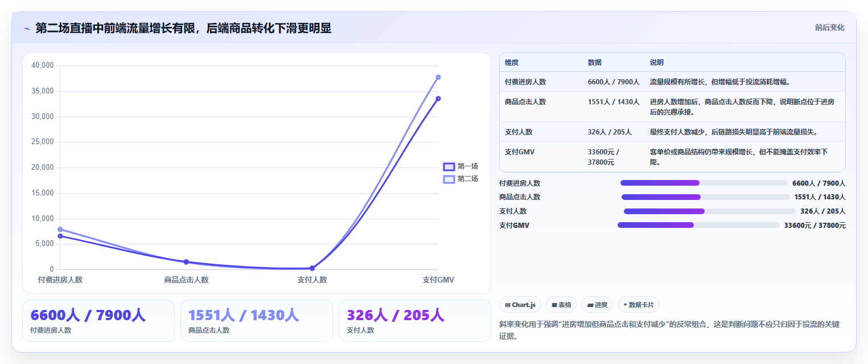Open the 1551人 / 1430人 data card

tap(257, 321)
